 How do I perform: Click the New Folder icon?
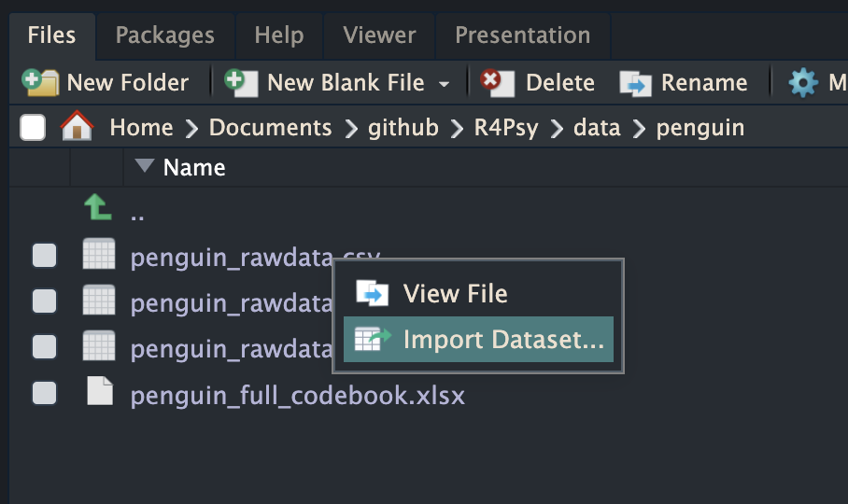tap(37, 82)
